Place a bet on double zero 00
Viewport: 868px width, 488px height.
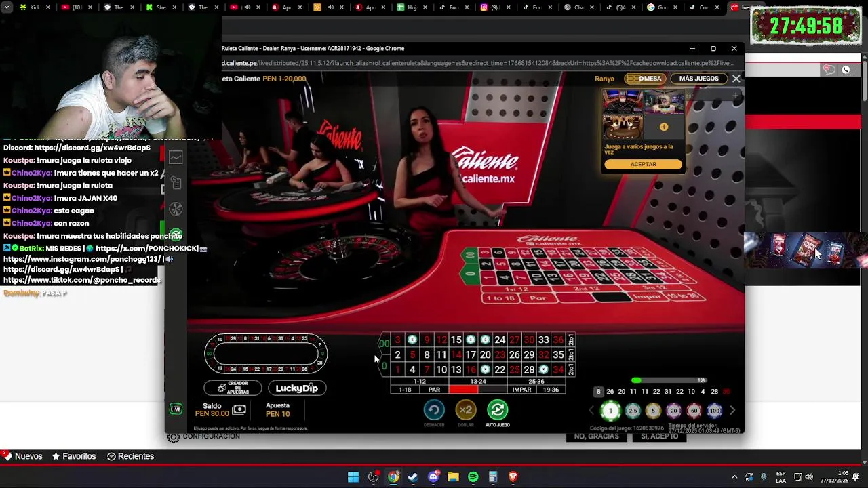pos(384,344)
